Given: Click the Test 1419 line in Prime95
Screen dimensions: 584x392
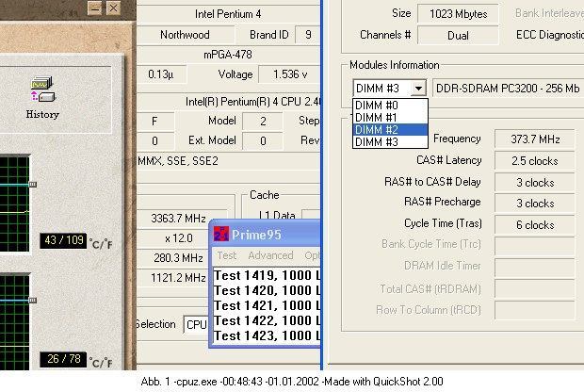Looking at the screenshot, I should coord(268,276).
